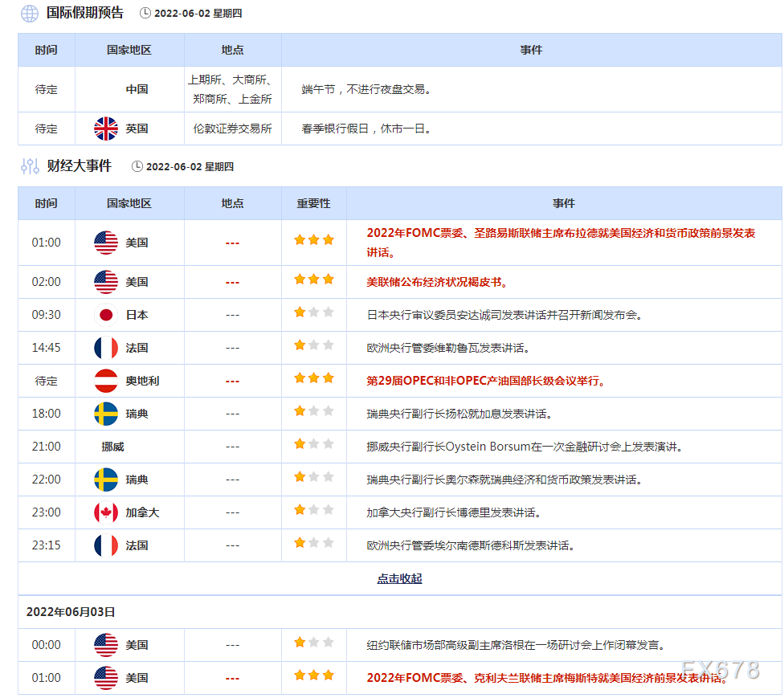Viewport: 784px width, 698px height.
Task: Select the Oystein Borsum event text
Action: [x=525, y=447]
